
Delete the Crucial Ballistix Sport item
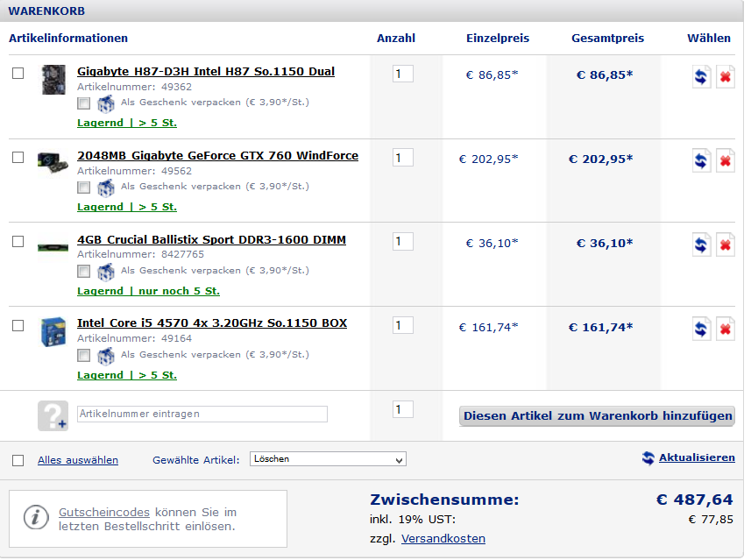pyautogui.click(x=725, y=245)
